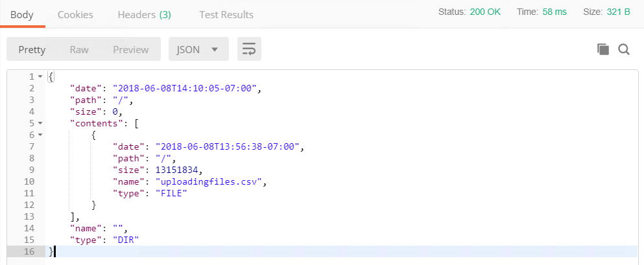Click line number 16 in the gutter
Screen dimensions: 644x265
coord(29,251)
